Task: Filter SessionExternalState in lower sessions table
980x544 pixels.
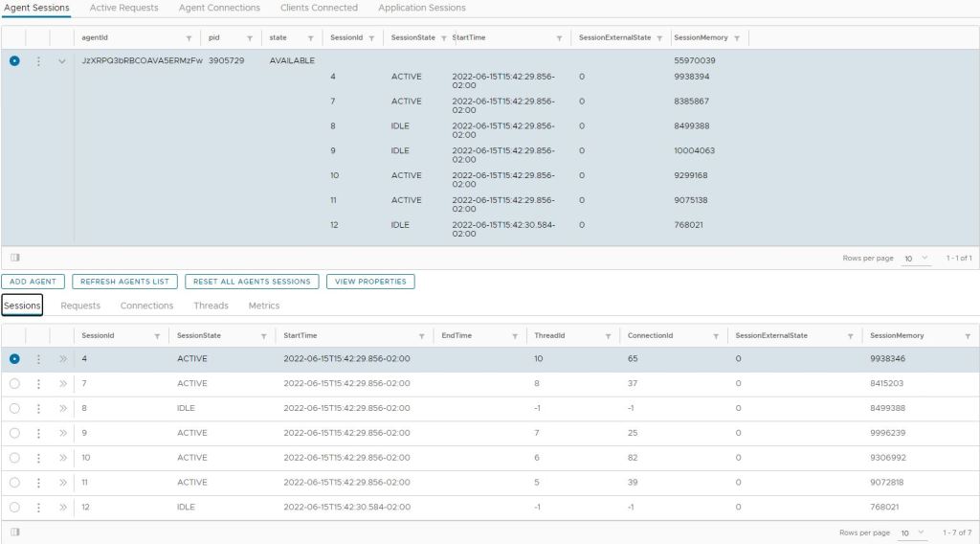Action: coord(851,336)
